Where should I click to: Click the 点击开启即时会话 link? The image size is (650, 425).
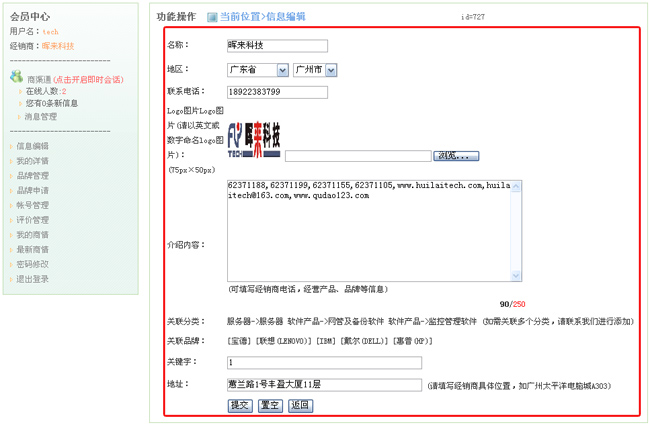point(88,79)
